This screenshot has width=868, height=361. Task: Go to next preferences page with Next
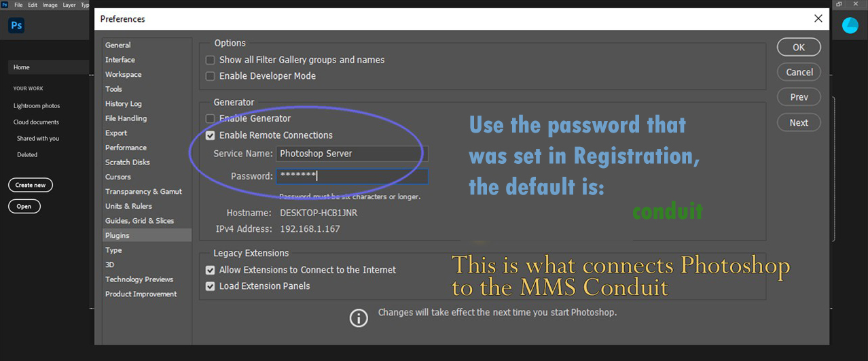point(799,122)
